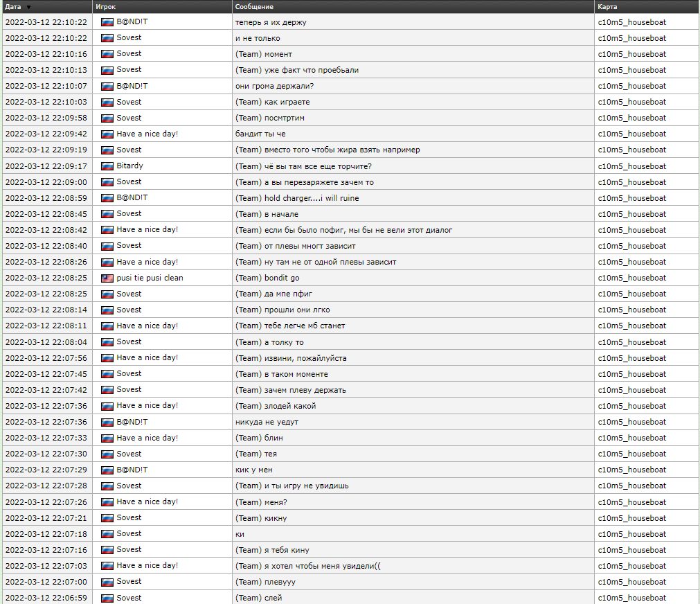Click the flag in the "бандит ты че" row

click(107, 134)
